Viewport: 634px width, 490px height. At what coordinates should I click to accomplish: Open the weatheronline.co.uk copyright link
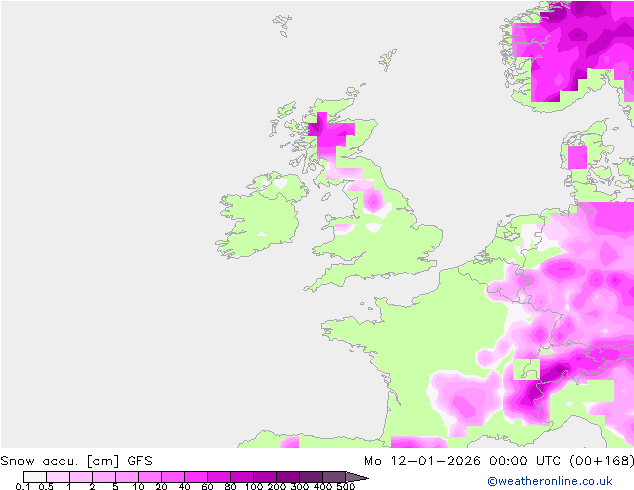pyautogui.click(x=550, y=481)
